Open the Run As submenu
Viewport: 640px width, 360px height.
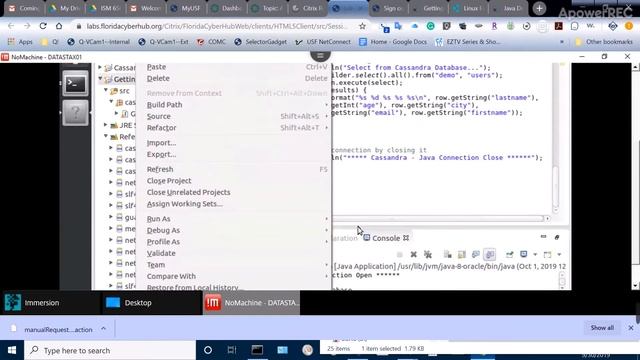coord(234,219)
